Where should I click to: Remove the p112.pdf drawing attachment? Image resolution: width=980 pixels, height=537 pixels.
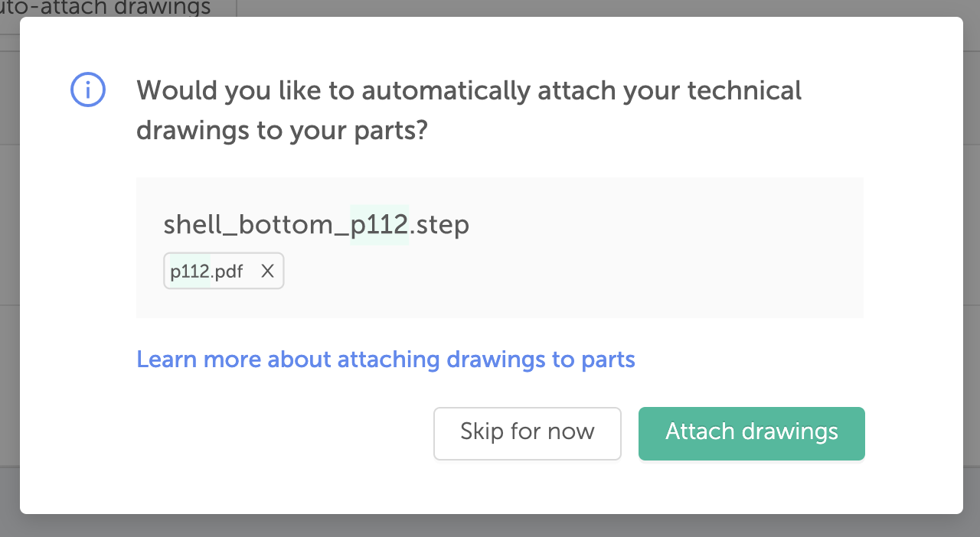click(267, 271)
